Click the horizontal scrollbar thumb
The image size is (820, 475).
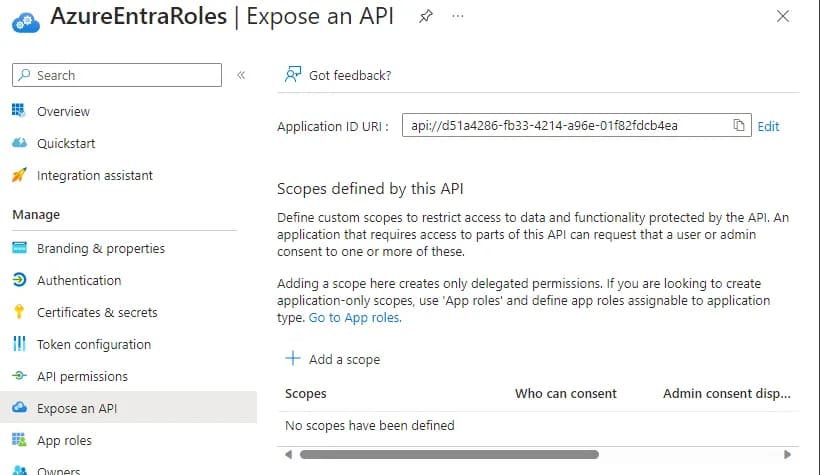[x=449, y=455]
